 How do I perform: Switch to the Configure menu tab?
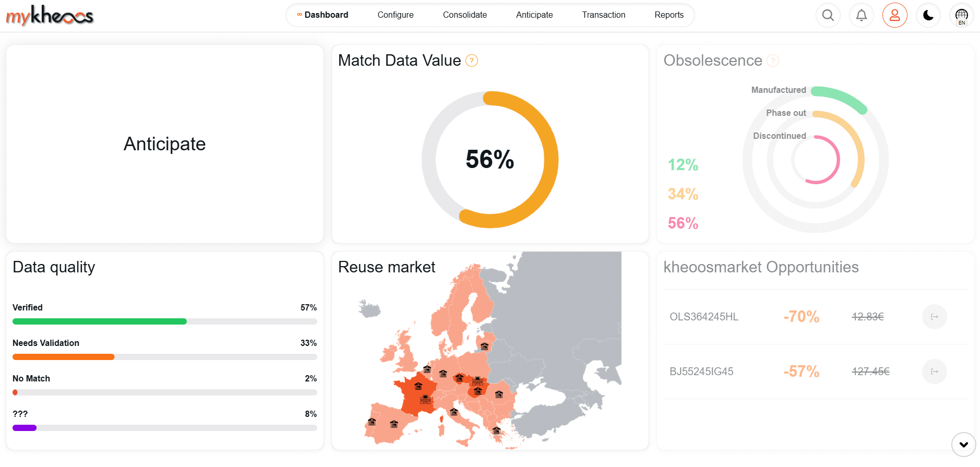395,15
